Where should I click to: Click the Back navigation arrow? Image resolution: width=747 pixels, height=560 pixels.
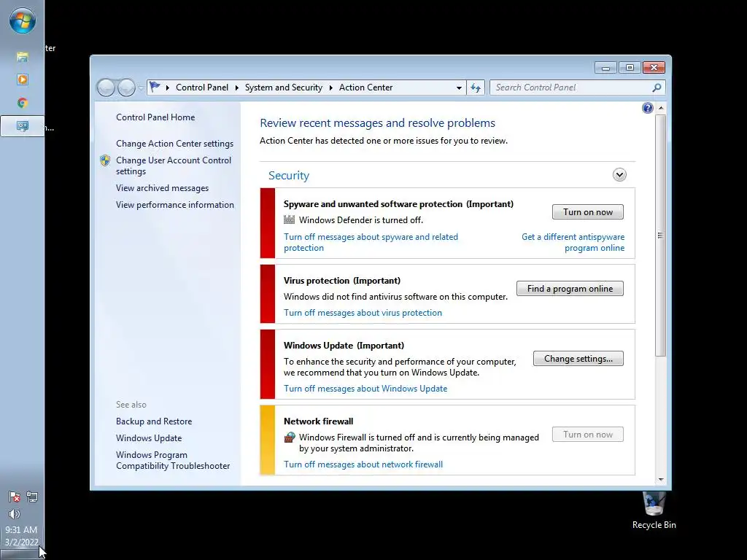107,87
